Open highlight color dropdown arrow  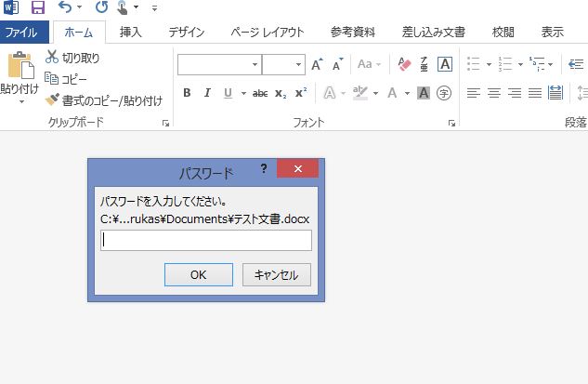coord(375,93)
